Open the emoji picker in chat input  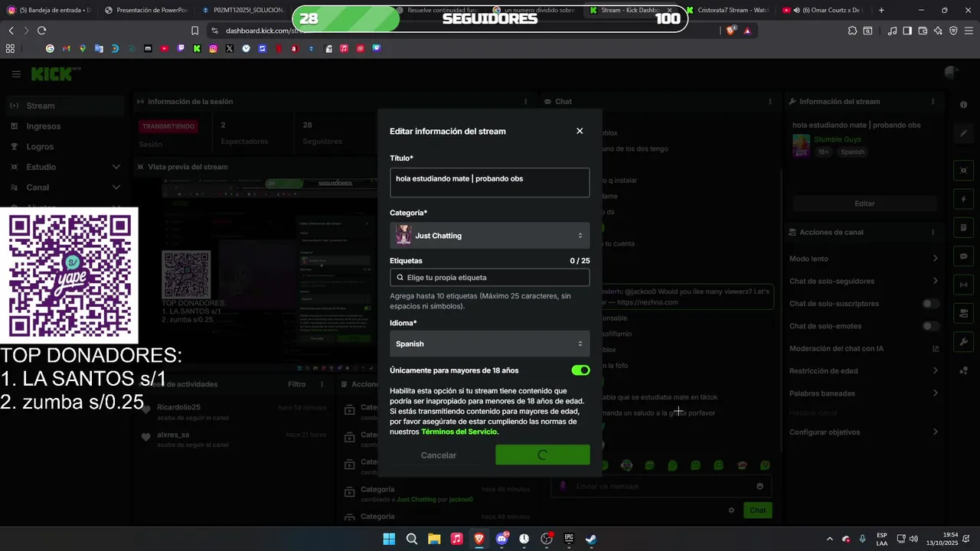(759, 486)
